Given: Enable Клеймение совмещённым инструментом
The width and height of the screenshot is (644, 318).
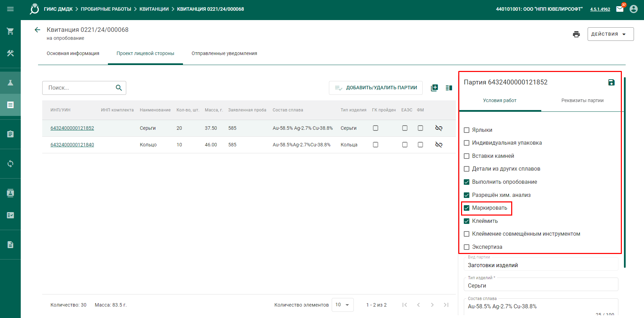Looking at the screenshot, I should (467, 234).
